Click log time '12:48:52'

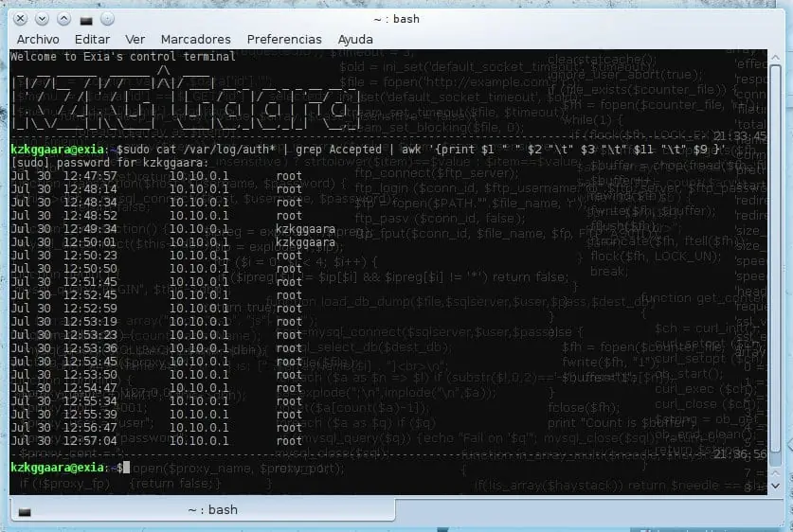click(90, 216)
